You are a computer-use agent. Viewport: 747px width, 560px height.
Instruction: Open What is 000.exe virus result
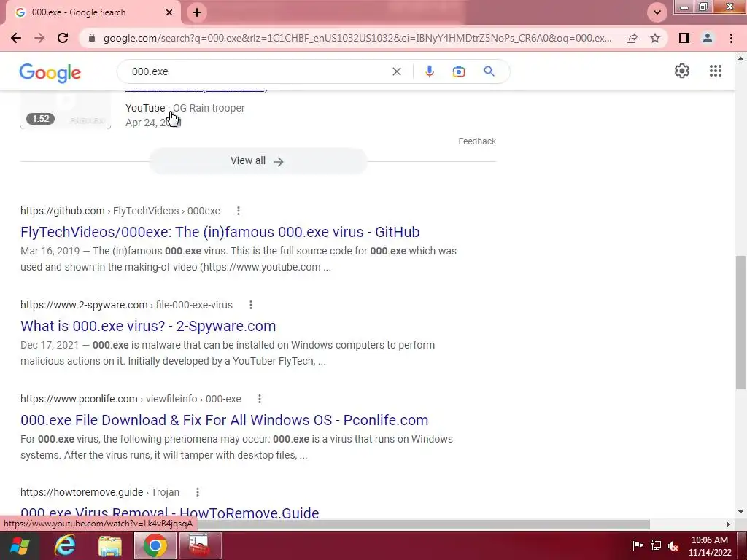pyautogui.click(x=148, y=326)
